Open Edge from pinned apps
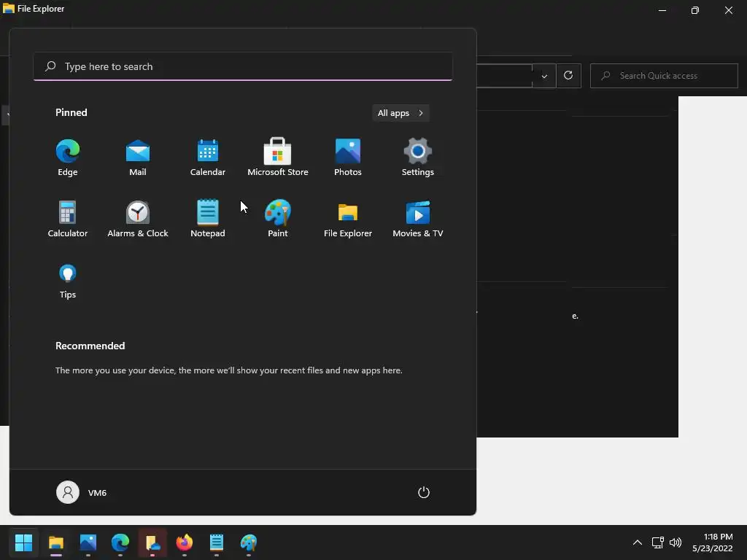Viewport: 747px width, 560px height. pyautogui.click(x=68, y=157)
